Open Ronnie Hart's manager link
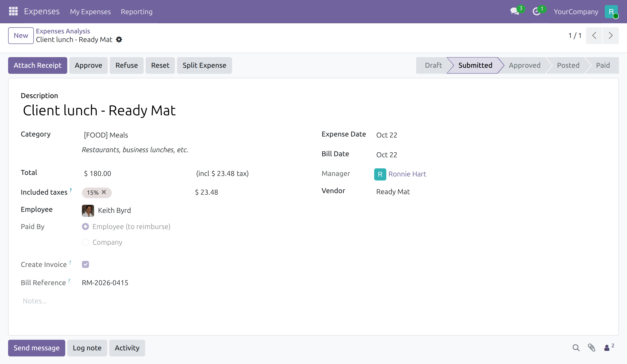 pos(407,174)
